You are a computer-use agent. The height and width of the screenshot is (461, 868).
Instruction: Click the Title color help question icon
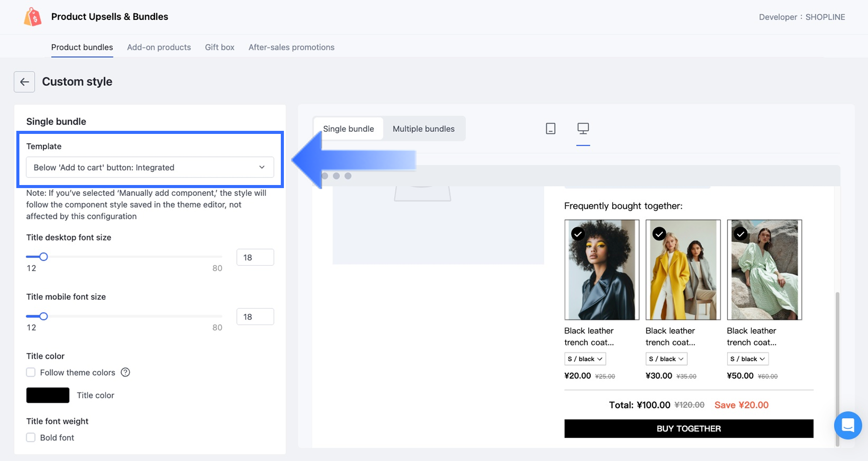tap(126, 373)
